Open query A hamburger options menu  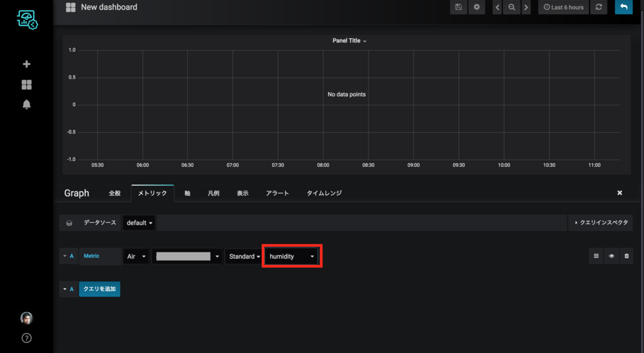(x=596, y=256)
